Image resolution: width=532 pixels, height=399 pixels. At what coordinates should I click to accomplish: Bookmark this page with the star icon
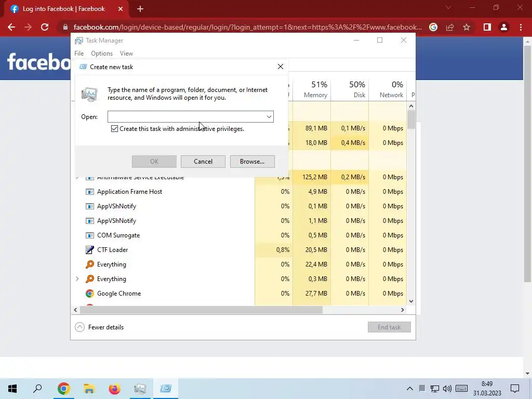tap(467, 27)
